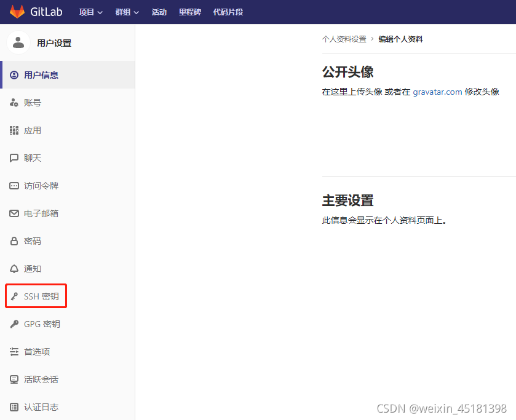Click text 此信息会显示在个人资料页面上。
This screenshot has width=516, height=420.
(x=384, y=220)
